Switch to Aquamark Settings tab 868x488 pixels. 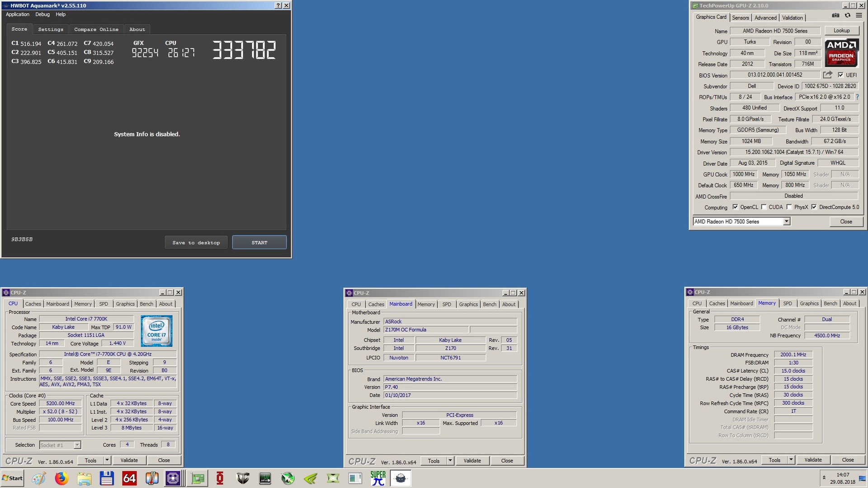pos(51,29)
